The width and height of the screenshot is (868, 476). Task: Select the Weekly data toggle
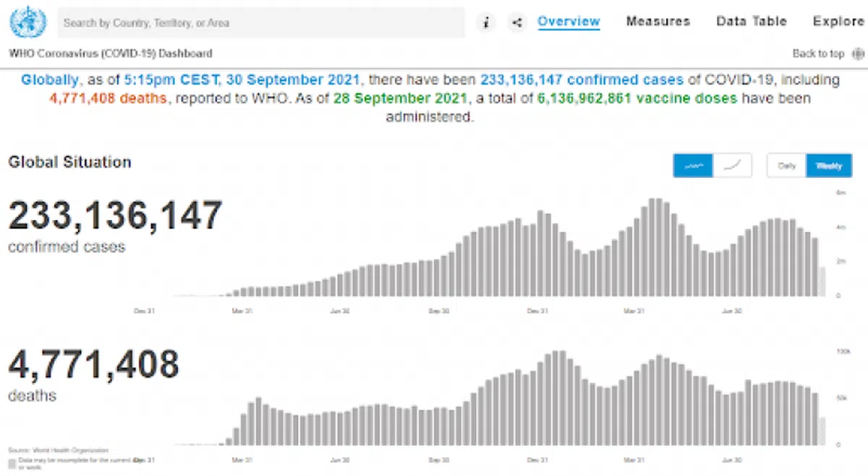coord(829,166)
